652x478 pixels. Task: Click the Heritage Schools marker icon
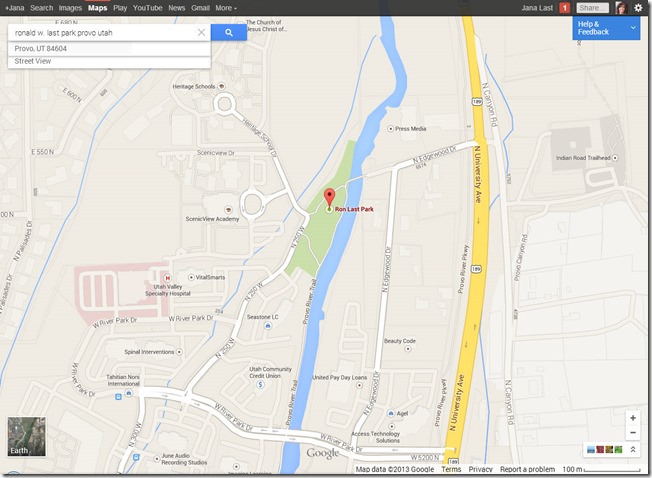pos(222,86)
